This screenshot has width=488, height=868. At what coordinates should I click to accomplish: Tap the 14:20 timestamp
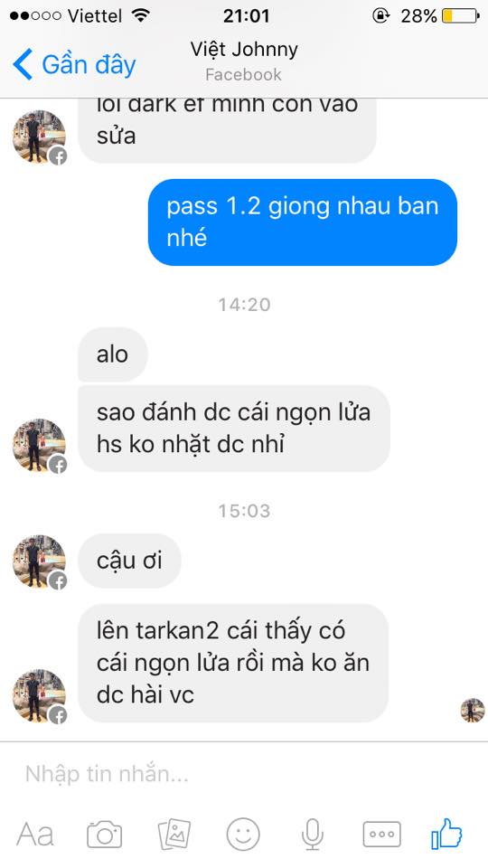tap(244, 304)
